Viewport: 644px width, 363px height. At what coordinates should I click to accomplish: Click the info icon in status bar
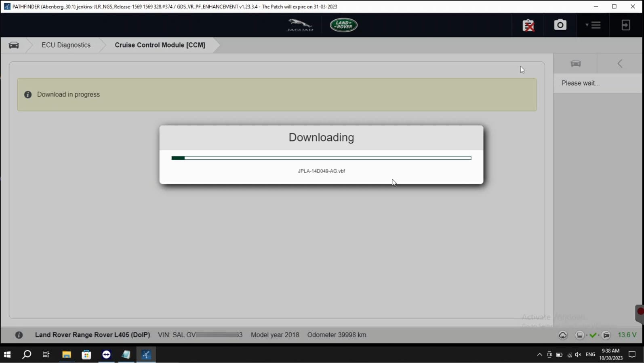tap(19, 335)
